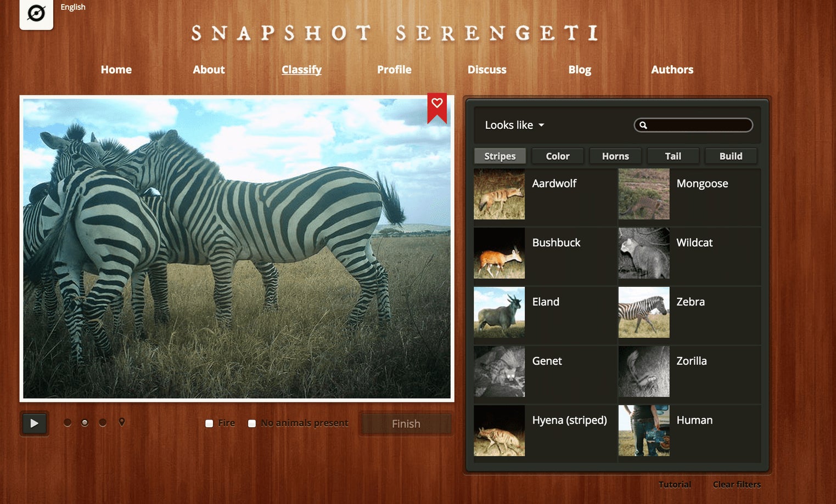Click the Human thumbnail
Image resolution: width=836 pixels, height=504 pixels.
[644, 431]
